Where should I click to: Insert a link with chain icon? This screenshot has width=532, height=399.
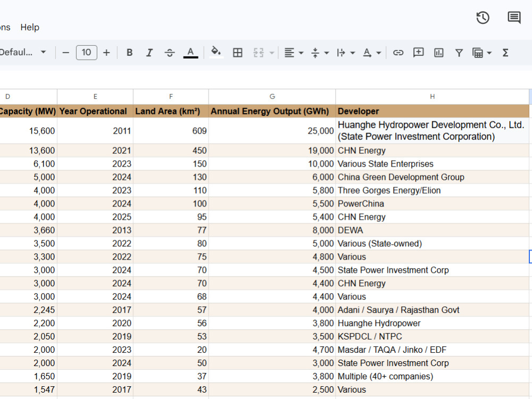point(398,53)
